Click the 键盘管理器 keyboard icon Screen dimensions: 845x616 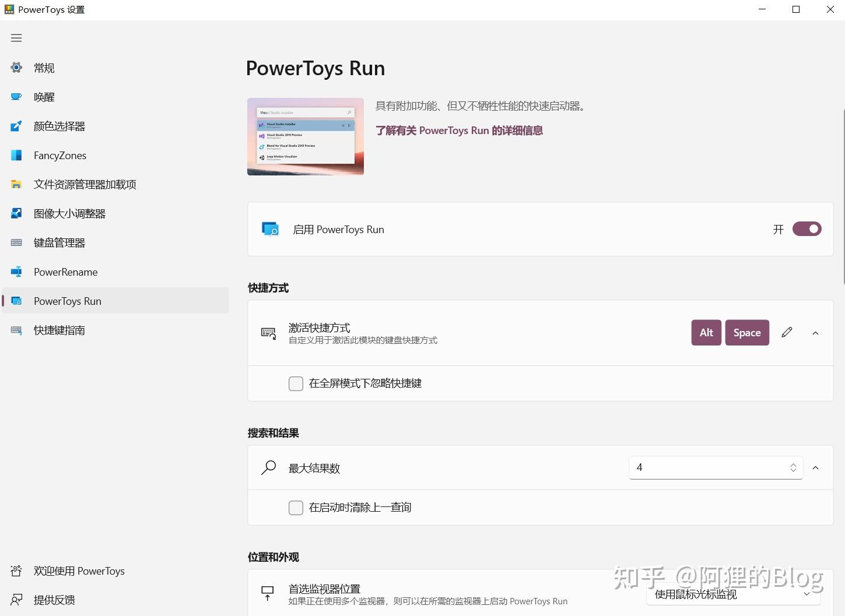pyautogui.click(x=16, y=242)
